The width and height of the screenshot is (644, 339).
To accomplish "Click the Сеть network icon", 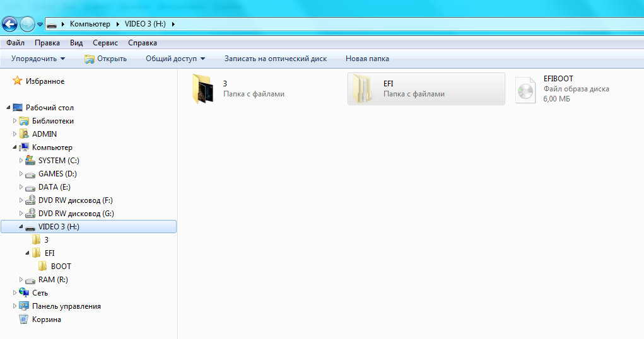I will click(x=24, y=292).
